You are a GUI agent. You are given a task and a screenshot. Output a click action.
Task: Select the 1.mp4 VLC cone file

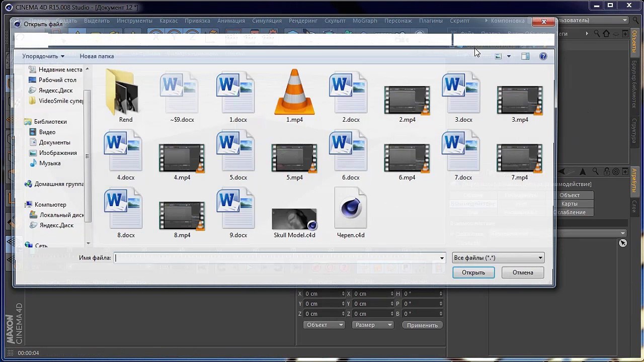(x=294, y=93)
